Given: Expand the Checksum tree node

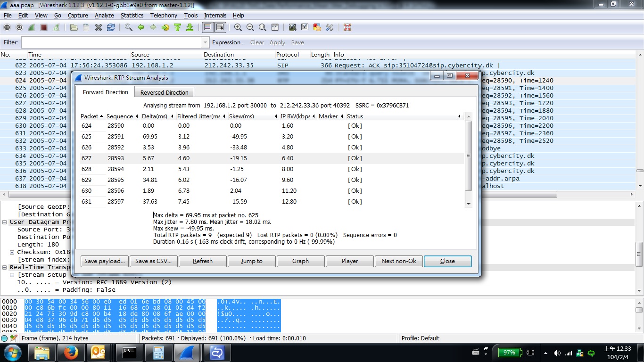Looking at the screenshot, I should point(12,252).
